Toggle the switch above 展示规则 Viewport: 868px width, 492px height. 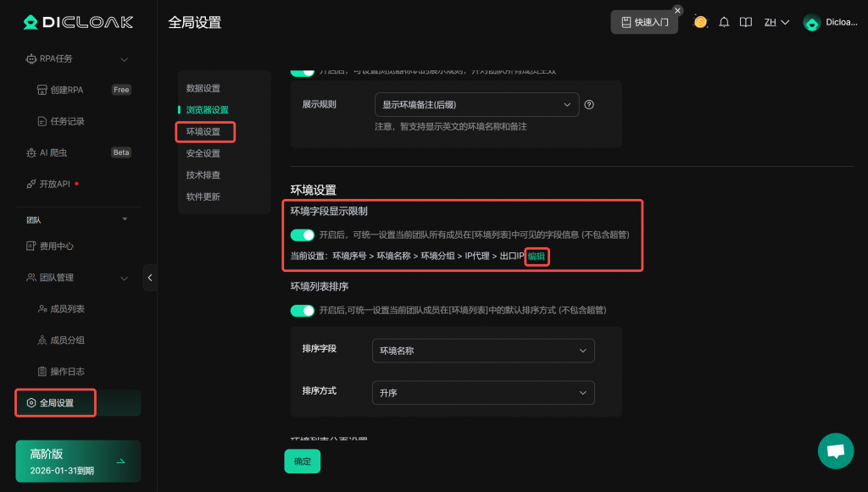pos(303,71)
